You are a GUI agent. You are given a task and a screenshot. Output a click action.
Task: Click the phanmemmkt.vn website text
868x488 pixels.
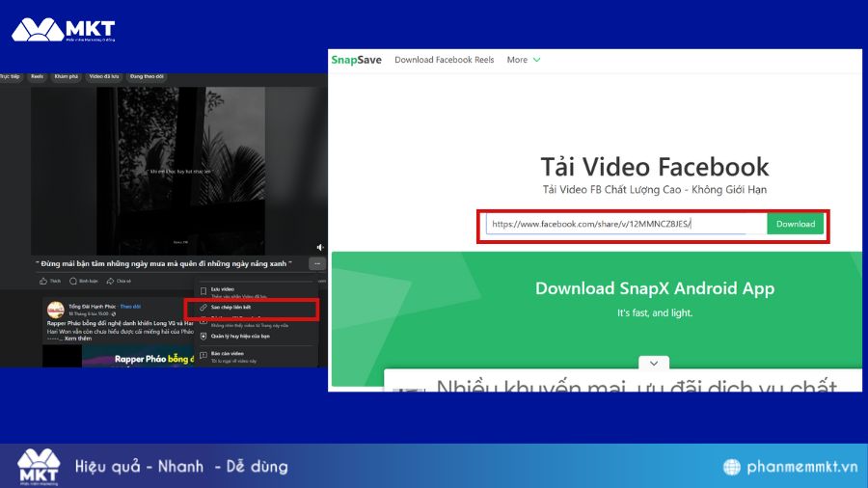click(802, 467)
